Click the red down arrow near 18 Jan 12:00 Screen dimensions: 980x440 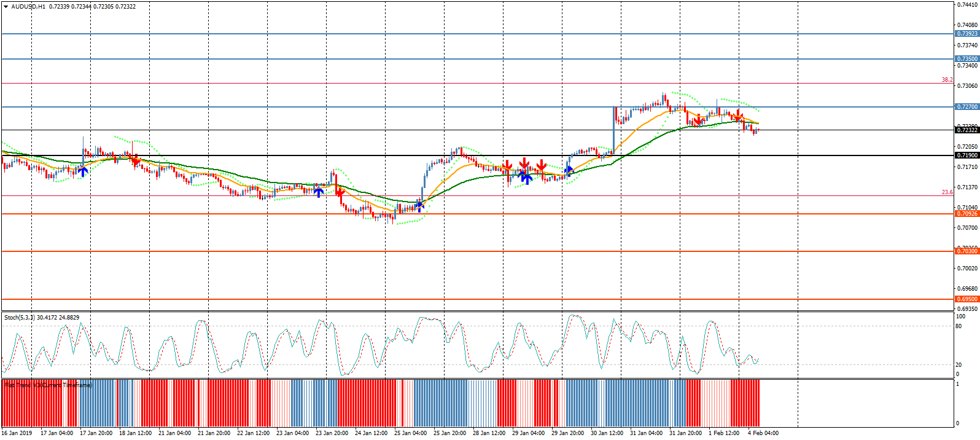pos(135,160)
